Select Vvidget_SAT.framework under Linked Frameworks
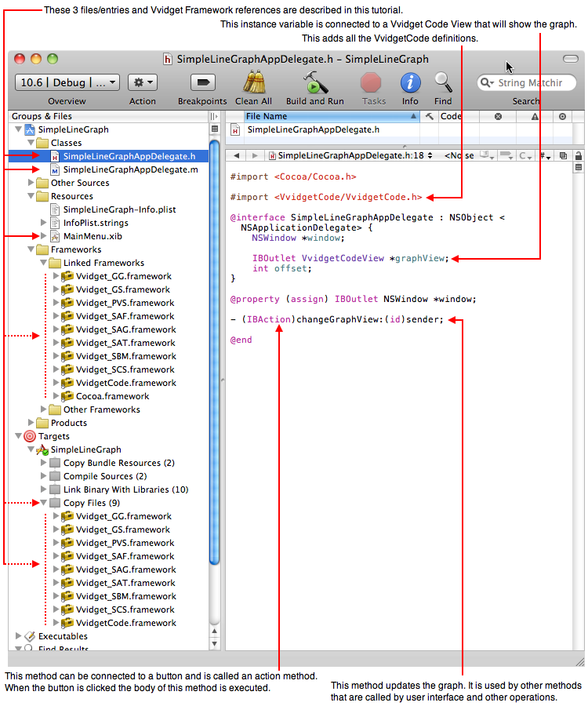 (125, 343)
